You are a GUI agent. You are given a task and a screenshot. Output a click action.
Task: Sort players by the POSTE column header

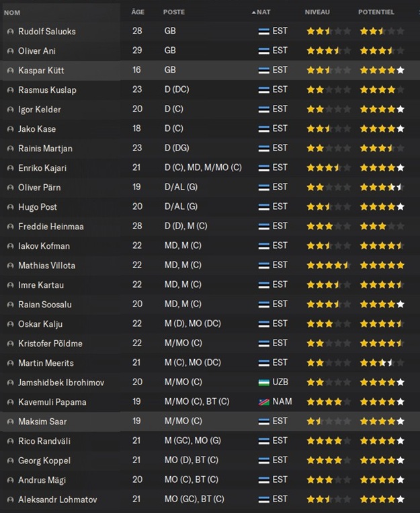(173, 12)
